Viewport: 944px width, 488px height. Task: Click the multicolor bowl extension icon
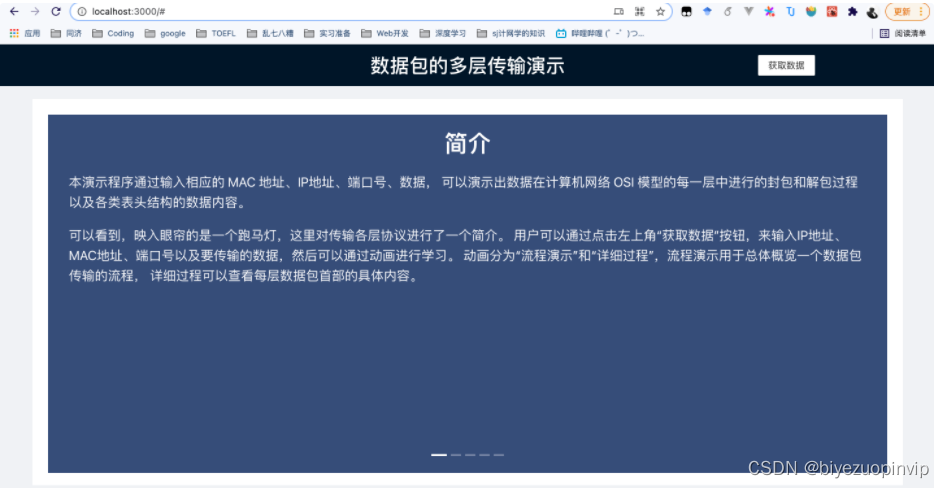[811, 11]
